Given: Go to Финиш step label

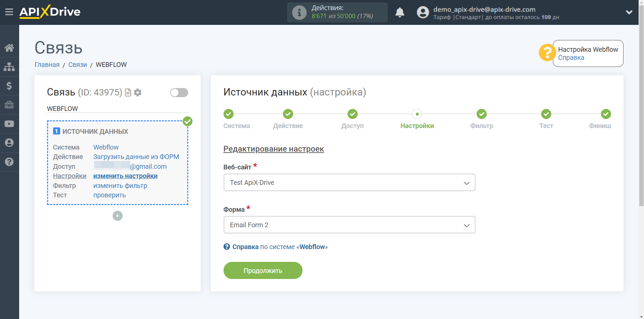Looking at the screenshot, I should point(600,126).
